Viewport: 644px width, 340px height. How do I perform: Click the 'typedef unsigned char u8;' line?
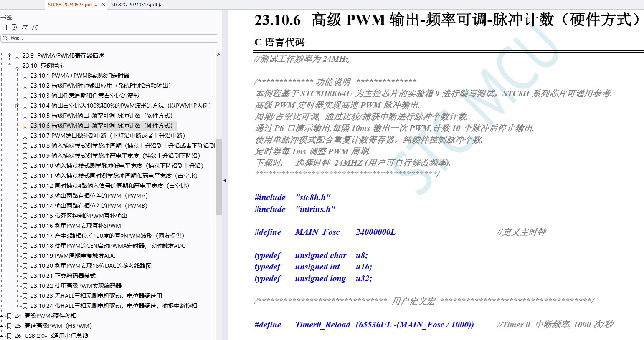point(311,255)
